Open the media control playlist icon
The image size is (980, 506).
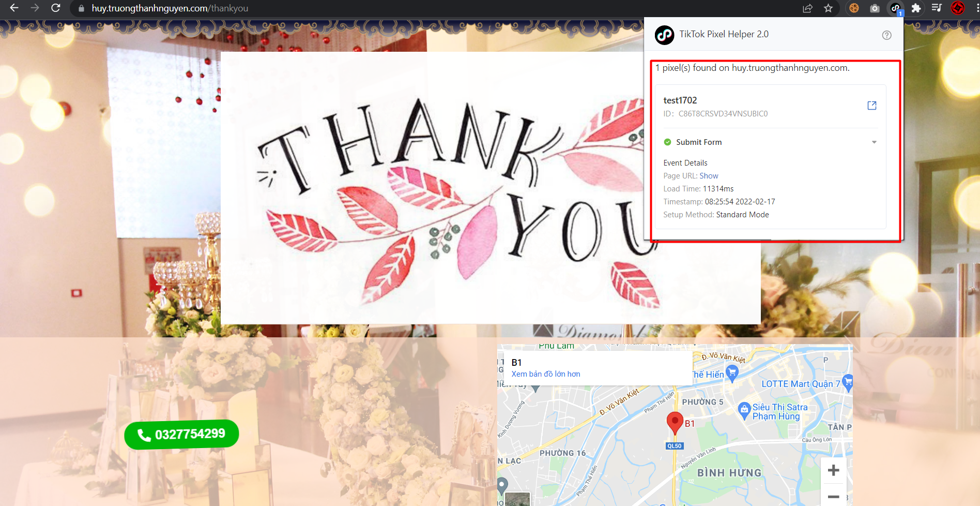click(937, 8)
